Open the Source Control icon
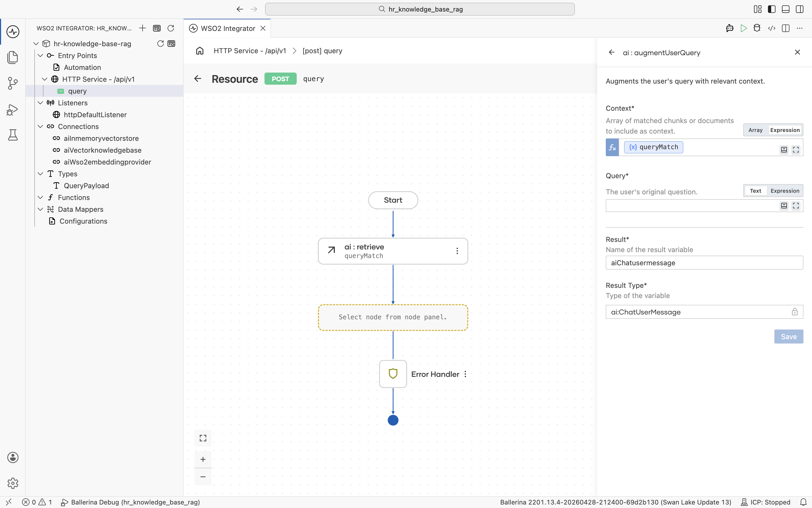The image size is (812, 508). 13,83
